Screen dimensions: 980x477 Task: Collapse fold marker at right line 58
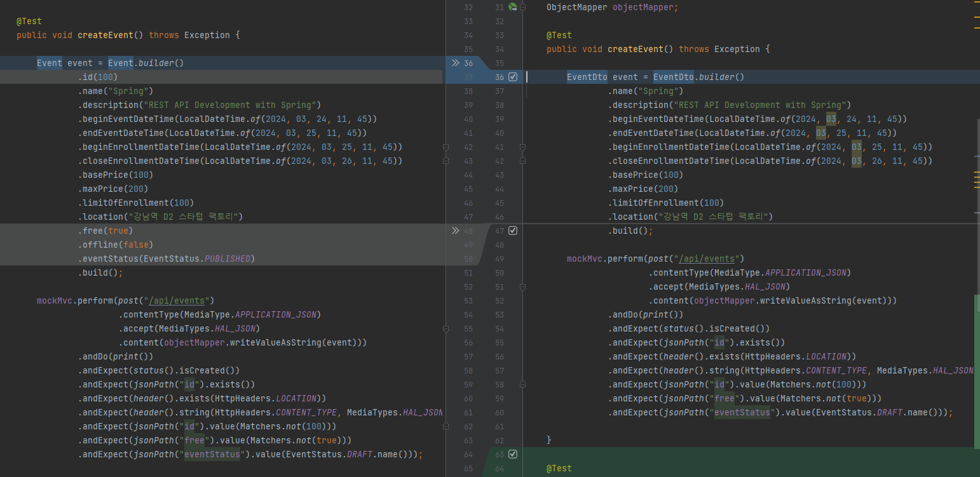pyautogui.click(x=522, y=384)
